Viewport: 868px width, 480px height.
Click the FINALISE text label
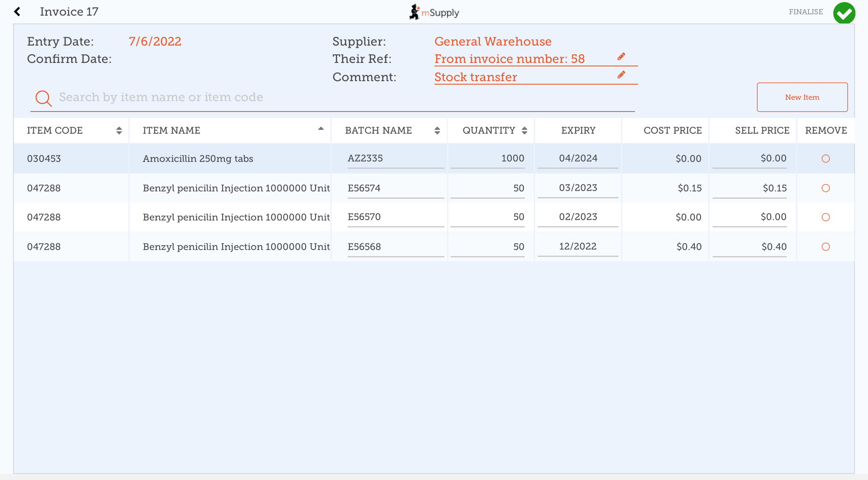coord(806,12)
